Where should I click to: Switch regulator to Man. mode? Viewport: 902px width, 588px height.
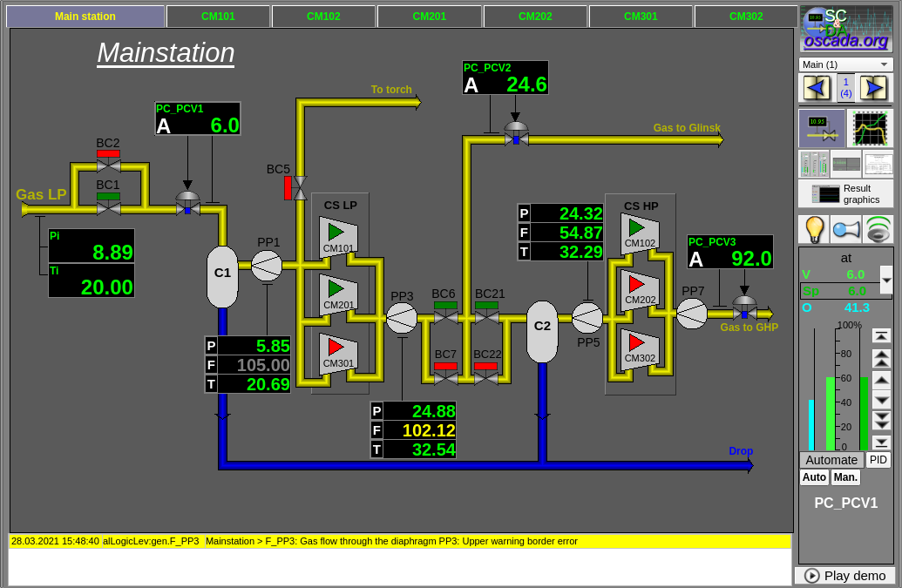(x=845, y=477)
